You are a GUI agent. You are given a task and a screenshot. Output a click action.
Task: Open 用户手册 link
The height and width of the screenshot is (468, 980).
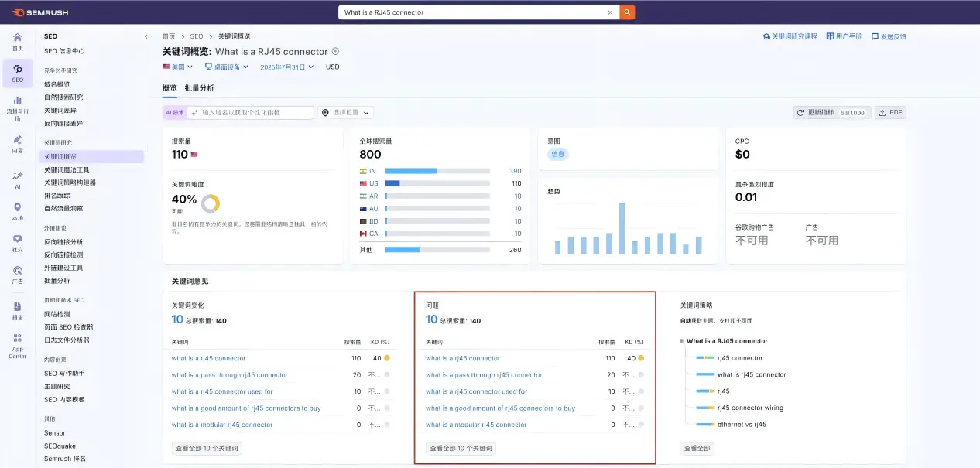844,36
